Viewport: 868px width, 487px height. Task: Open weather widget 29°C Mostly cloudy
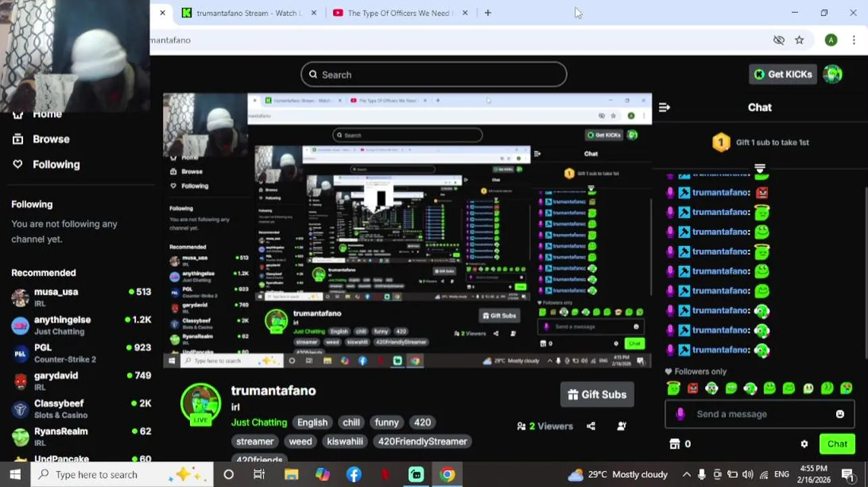pyautogui.click(x=617, y=475)
